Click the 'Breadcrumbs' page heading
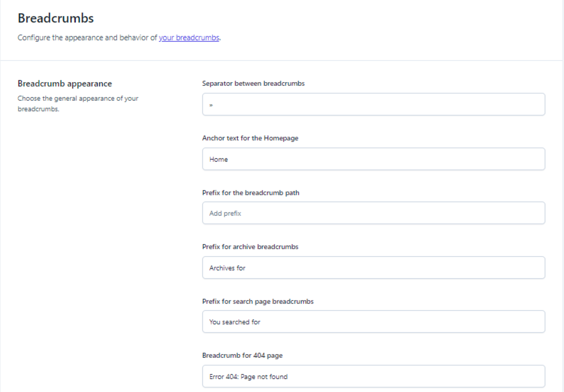This screenshot has width=564, height=392. coord(55,18)
